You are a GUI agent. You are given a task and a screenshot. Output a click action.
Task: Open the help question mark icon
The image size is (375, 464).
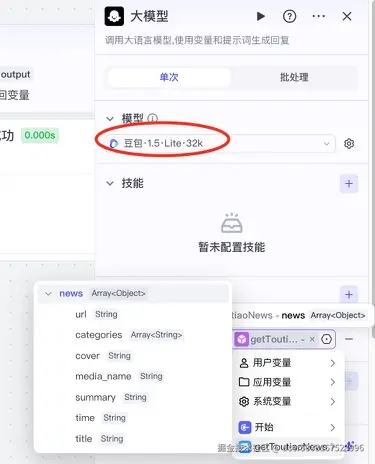pos(289,16)
